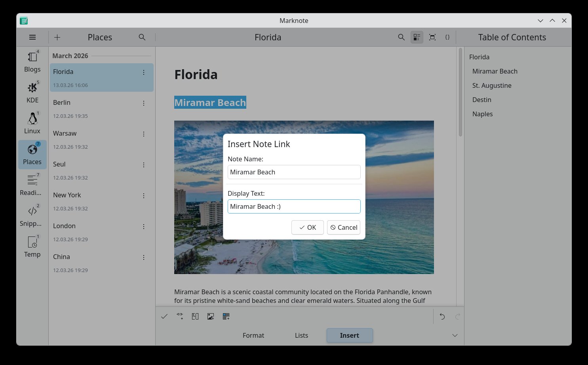Collapse the bottom toolbar with chevron
The height and width of the screenshot is (365, 588).
455,335
